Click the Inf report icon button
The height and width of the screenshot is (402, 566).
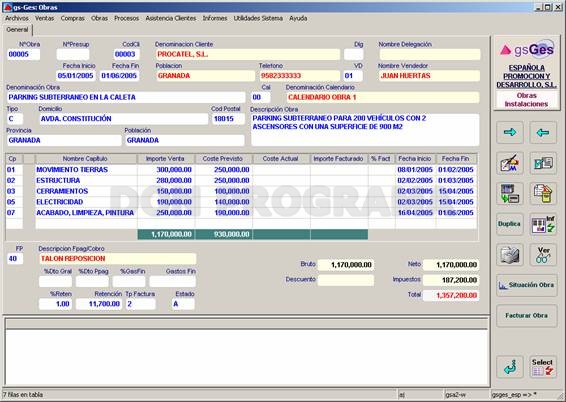click(x=543, y=224)
